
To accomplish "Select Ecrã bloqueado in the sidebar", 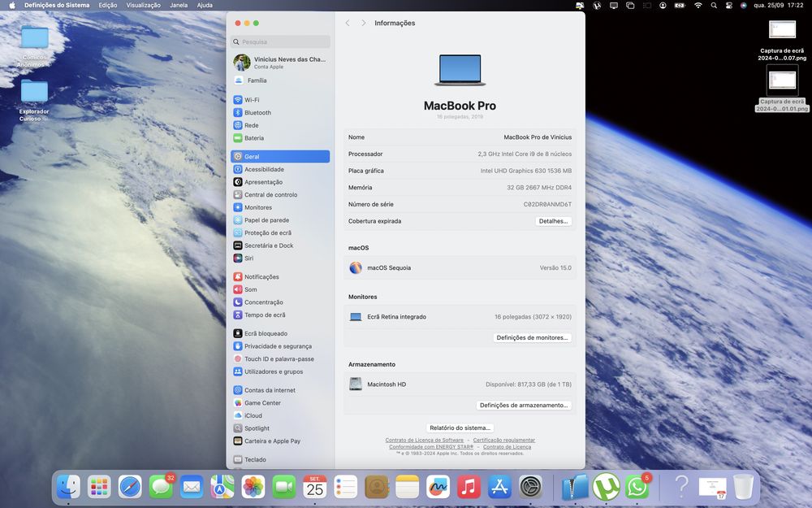I will (x=280, y=333).
